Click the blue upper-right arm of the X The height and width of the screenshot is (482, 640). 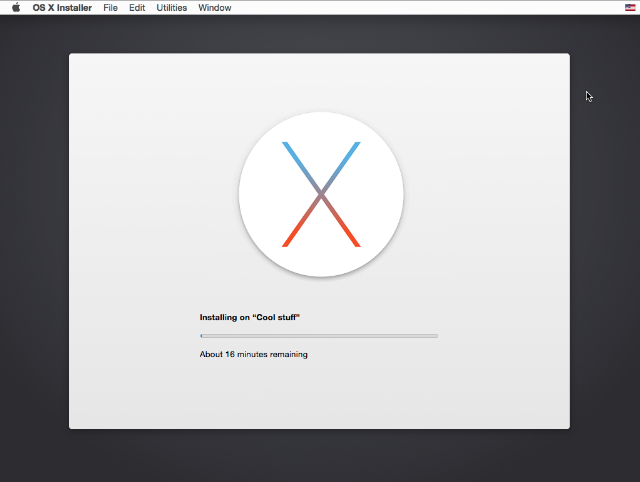pyautogui.click(x=342, y=166)
